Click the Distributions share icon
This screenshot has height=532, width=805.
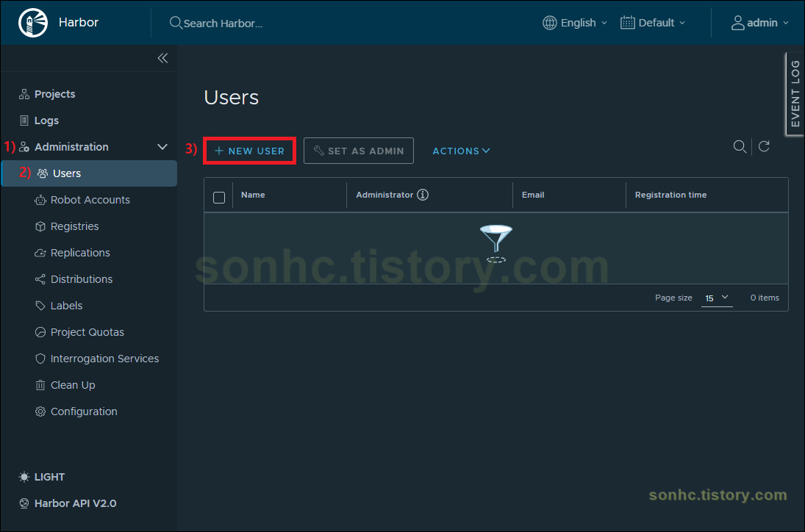pyautogui.click(x=40, y=279)
